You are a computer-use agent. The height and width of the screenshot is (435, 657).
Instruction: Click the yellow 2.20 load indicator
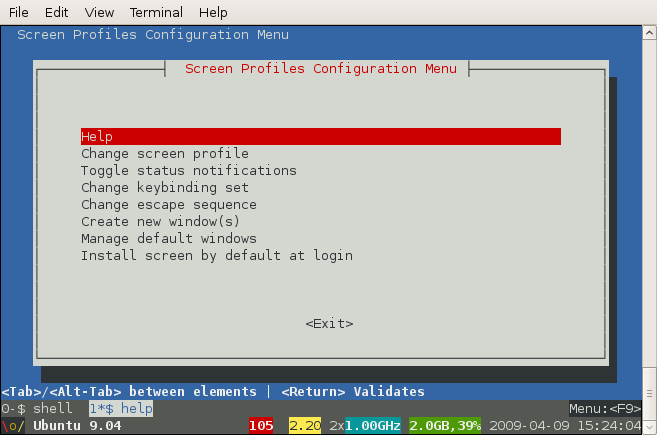tap(305, 426)
